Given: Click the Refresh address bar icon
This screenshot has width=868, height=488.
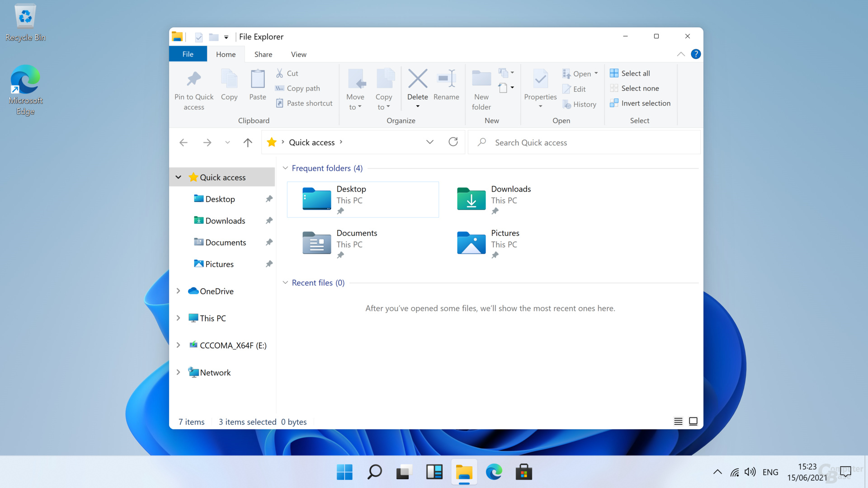Looking at the screenshot, I should point(453,142).
